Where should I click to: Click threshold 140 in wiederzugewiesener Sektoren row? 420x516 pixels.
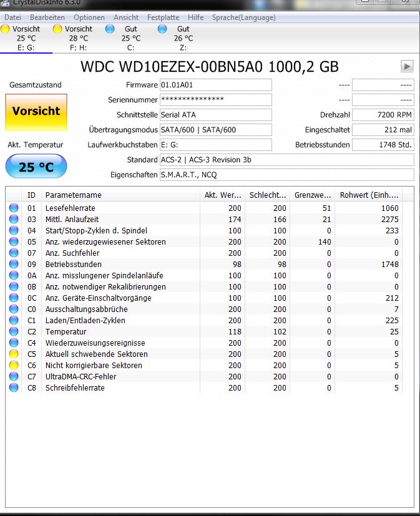[325, 242]
